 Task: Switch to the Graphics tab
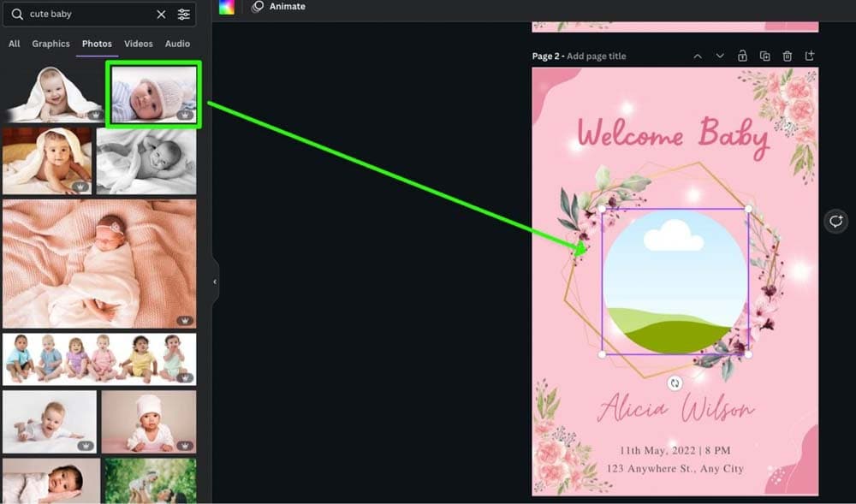51,44
